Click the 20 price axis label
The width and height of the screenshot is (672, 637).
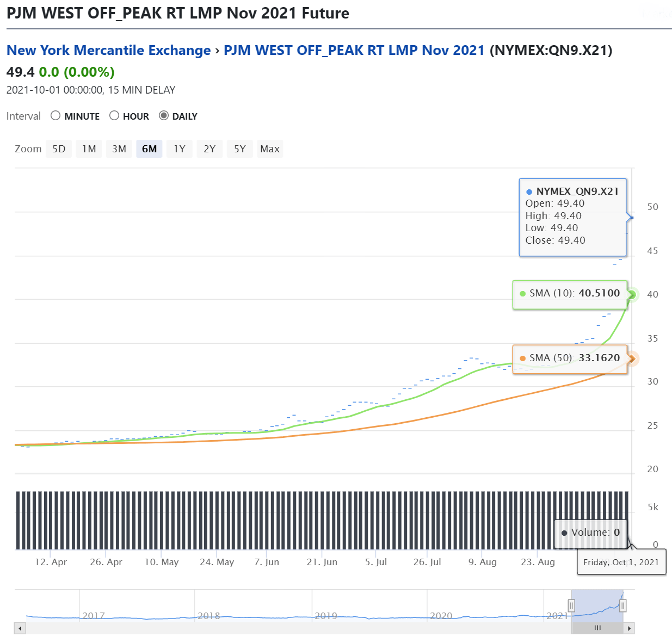coord(653,469)
